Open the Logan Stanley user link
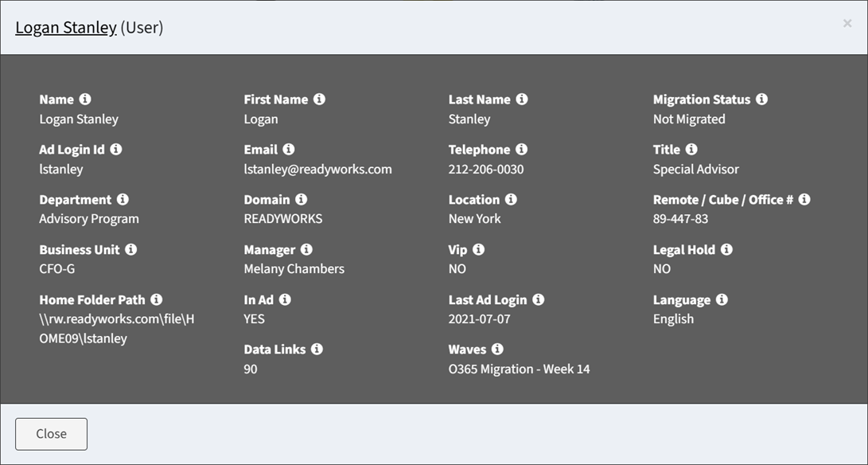 click(66, 28)
